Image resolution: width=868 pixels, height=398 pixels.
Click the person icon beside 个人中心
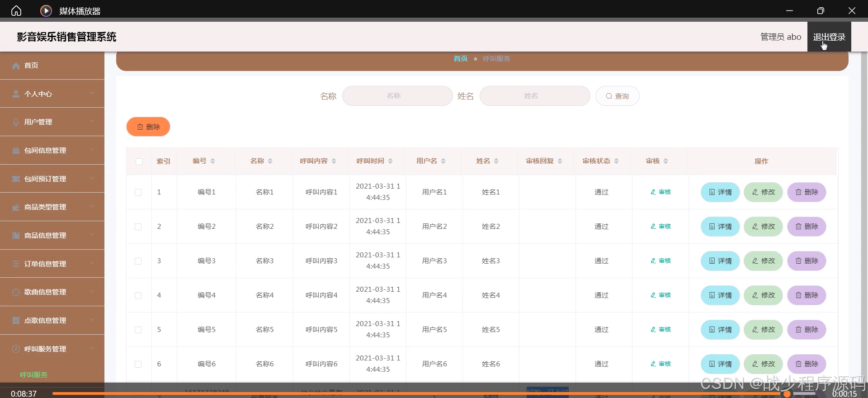(x=16, y=94)
